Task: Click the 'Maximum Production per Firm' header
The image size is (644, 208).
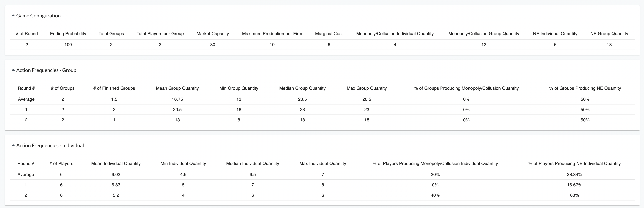Action: tap(272, 34)
